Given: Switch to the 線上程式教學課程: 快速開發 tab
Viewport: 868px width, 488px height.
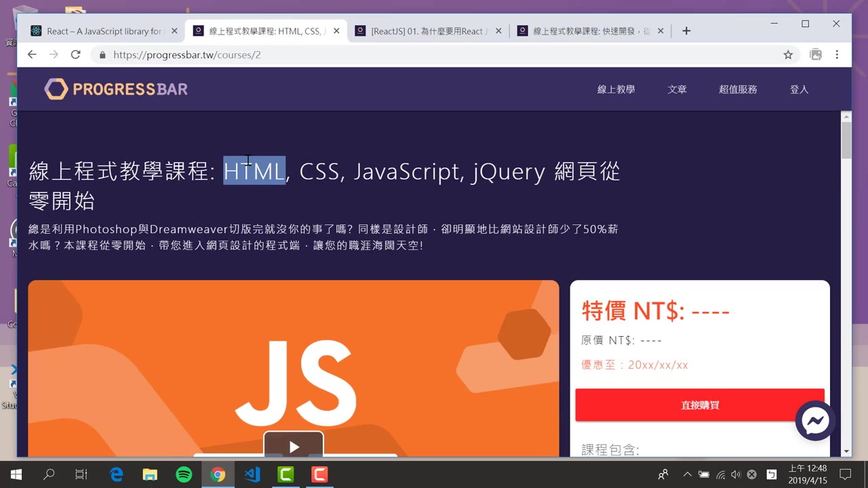Looking at the screenshot, I should (x=590, y=31).
